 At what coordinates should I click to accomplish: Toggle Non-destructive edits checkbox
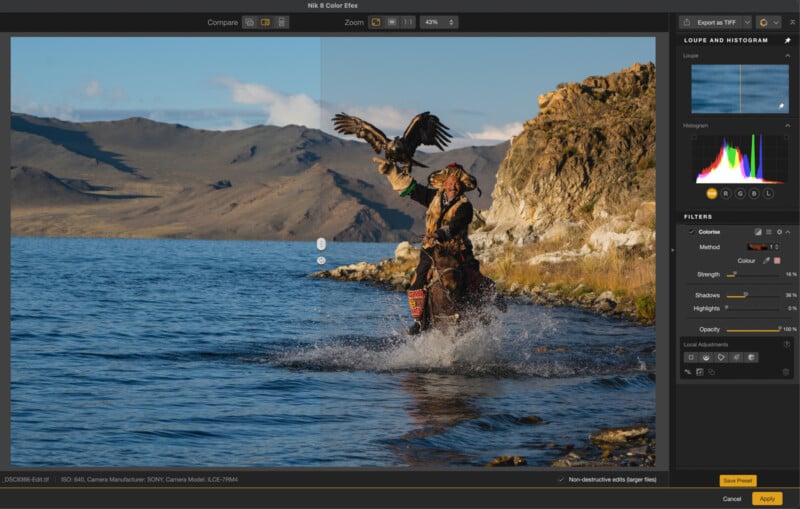click(560, 479)
